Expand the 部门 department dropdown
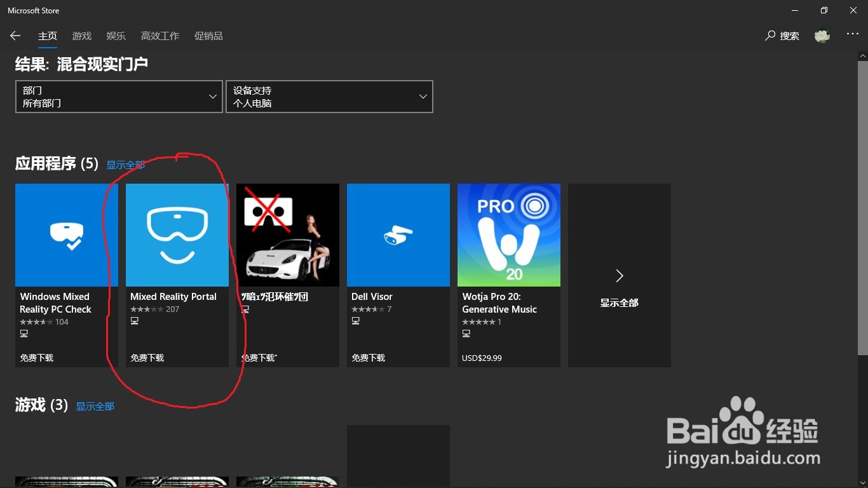Viewport: 868px width, 488px height. 119,97
